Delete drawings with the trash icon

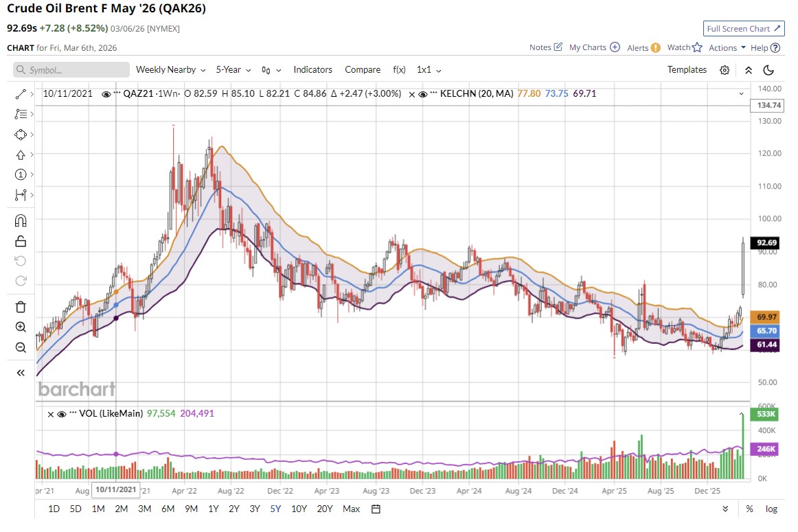pos(21,307)
